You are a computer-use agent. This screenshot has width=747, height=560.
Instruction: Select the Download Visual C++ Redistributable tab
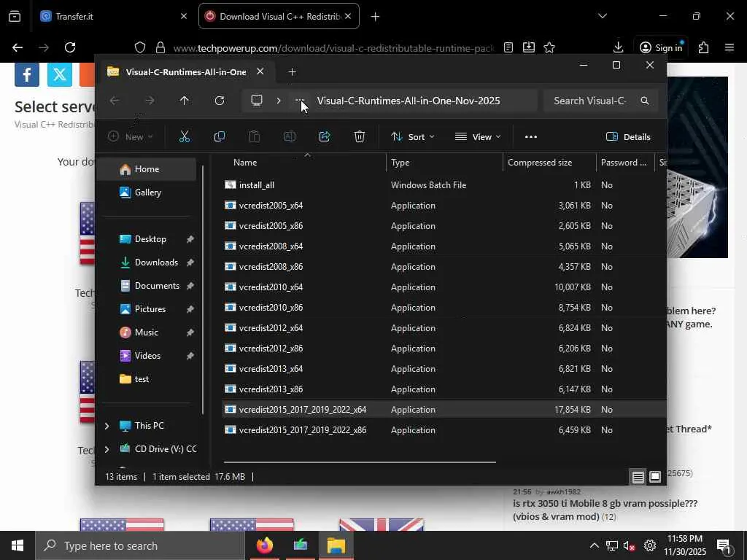click(279, 16)
